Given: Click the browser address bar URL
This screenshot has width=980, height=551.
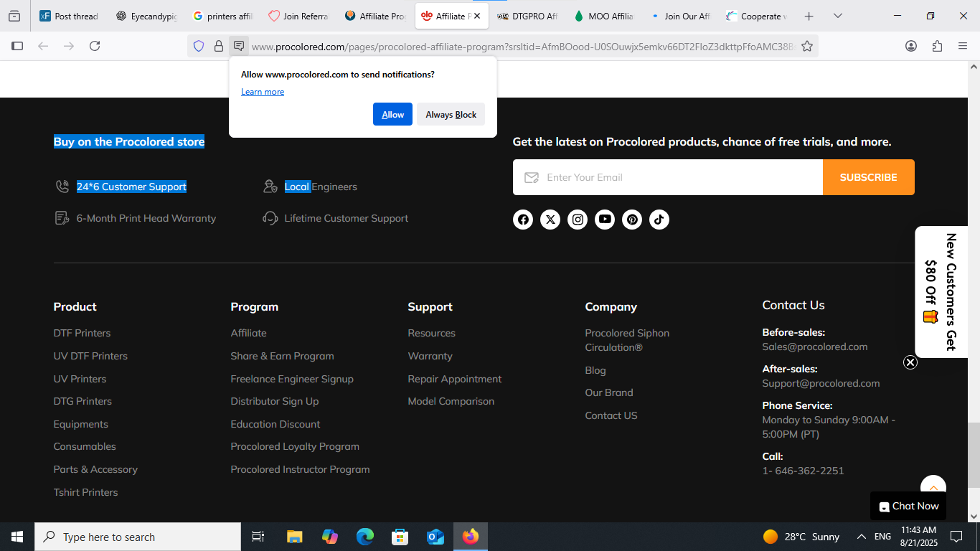Looking at the screenshot, I should click(524, 47).
